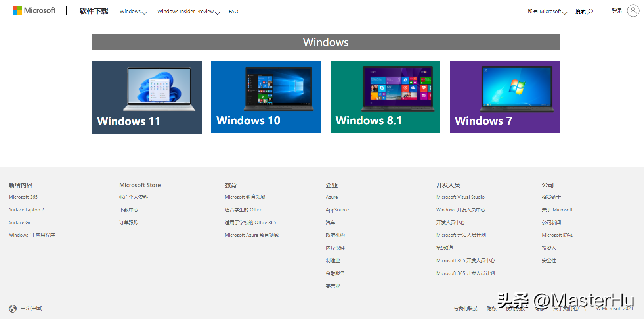644x319 pixels.
Task: Click the 登录 sign-in text
Action: click(x=617, y=11)
